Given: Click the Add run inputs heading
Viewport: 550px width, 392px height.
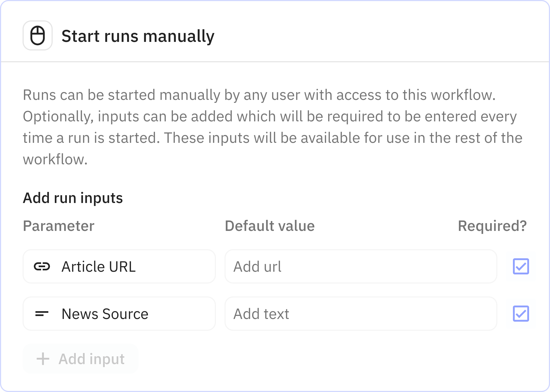Looking at the screenshot, I should tap(73, 198).
